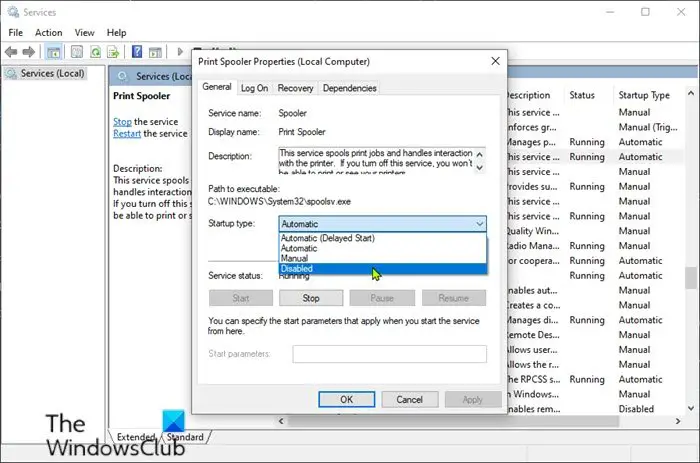Go forward using the toolbar Forward arrow

29,52
